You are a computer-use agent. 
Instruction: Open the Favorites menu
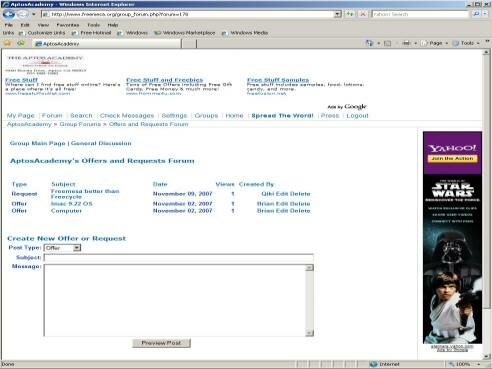(68, 25)
